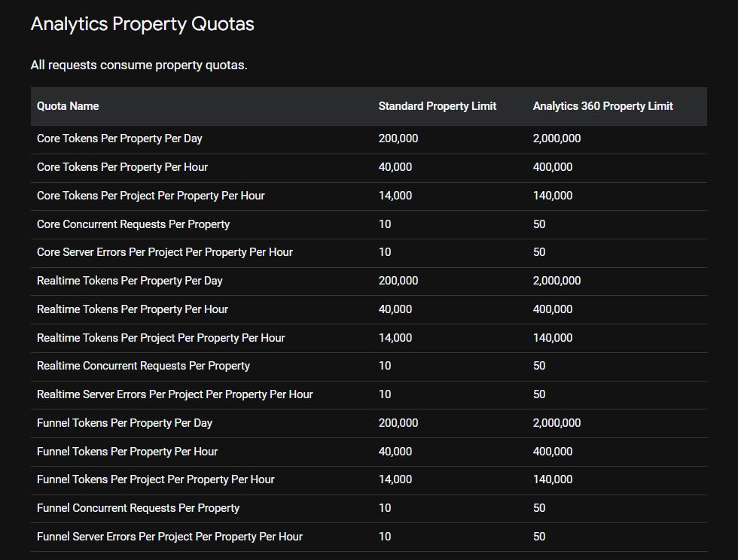
Task: Click Funnel Concurrent Requests Per Property label
Action: click(x=138, y=508)
